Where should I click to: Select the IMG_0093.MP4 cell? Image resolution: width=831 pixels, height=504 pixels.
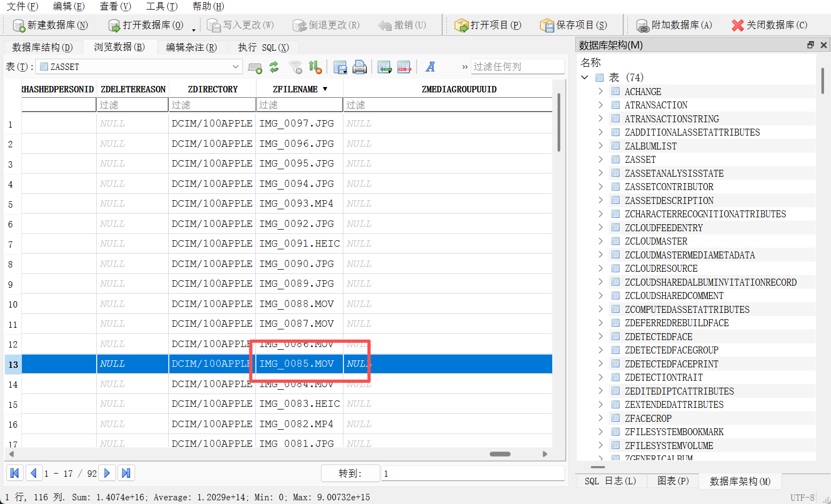click(x=300, y=203)
